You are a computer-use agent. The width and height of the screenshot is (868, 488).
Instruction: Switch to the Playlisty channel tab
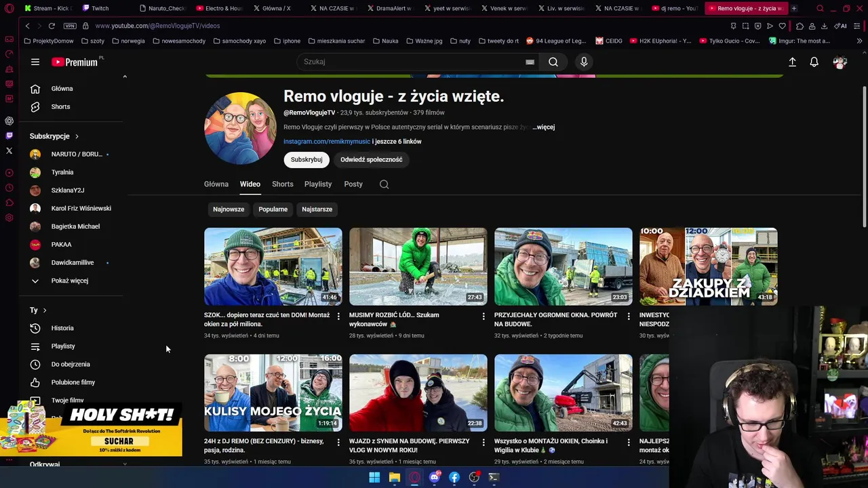[318, 184]
